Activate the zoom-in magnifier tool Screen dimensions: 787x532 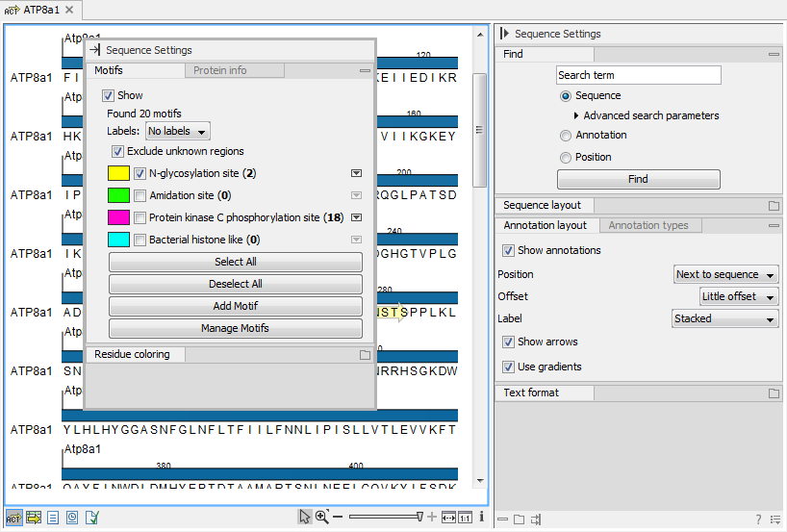point(322,517)
